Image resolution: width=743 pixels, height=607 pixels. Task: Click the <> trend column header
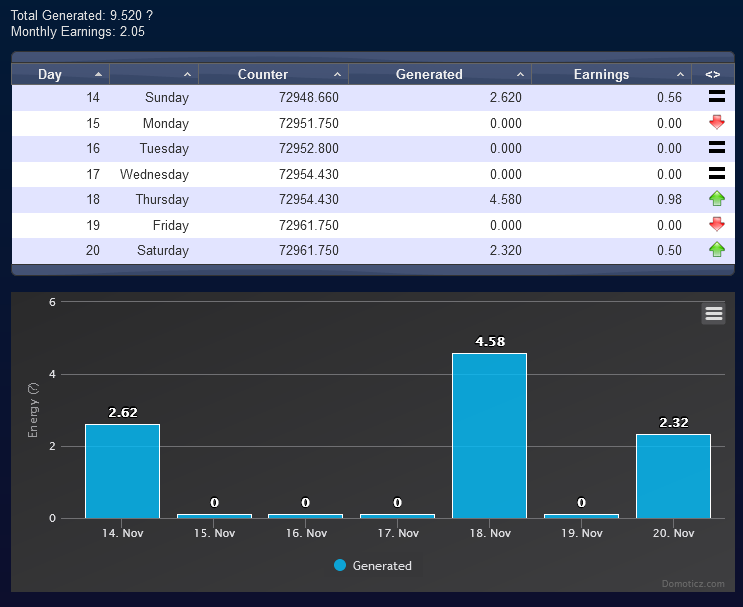713,74
